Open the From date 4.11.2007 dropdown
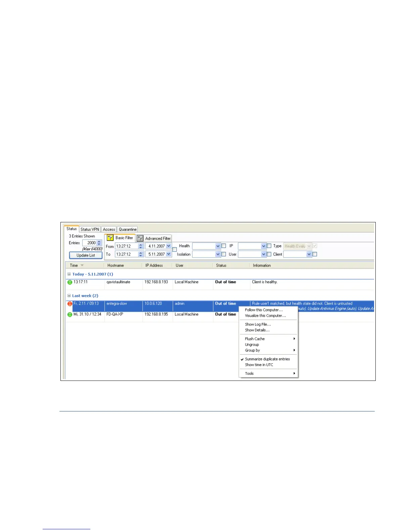411x532 pixels. [169, 246]
